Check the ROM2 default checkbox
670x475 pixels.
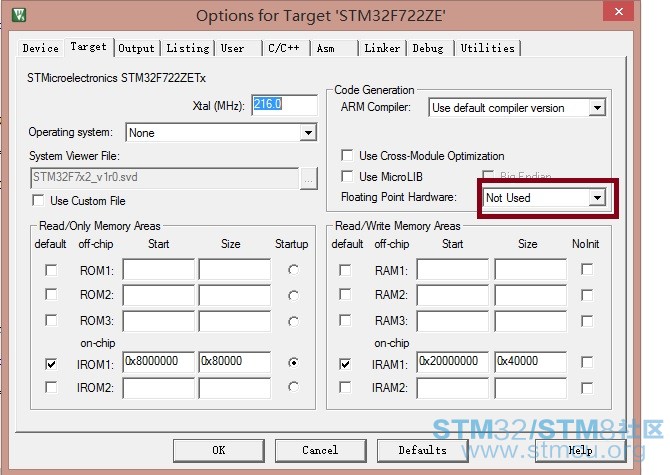click(x=51, y=294)
